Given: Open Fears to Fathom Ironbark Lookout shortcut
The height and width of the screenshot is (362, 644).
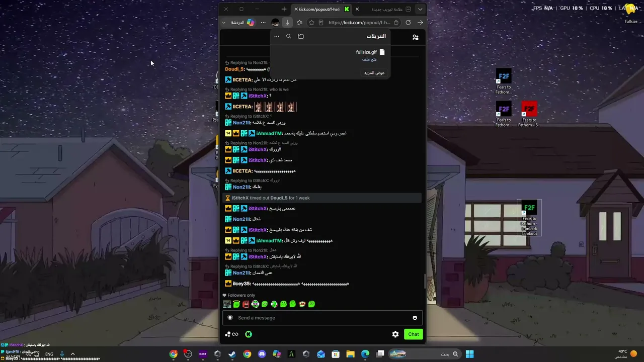Looking at the screenshot, I should point(529,219).
